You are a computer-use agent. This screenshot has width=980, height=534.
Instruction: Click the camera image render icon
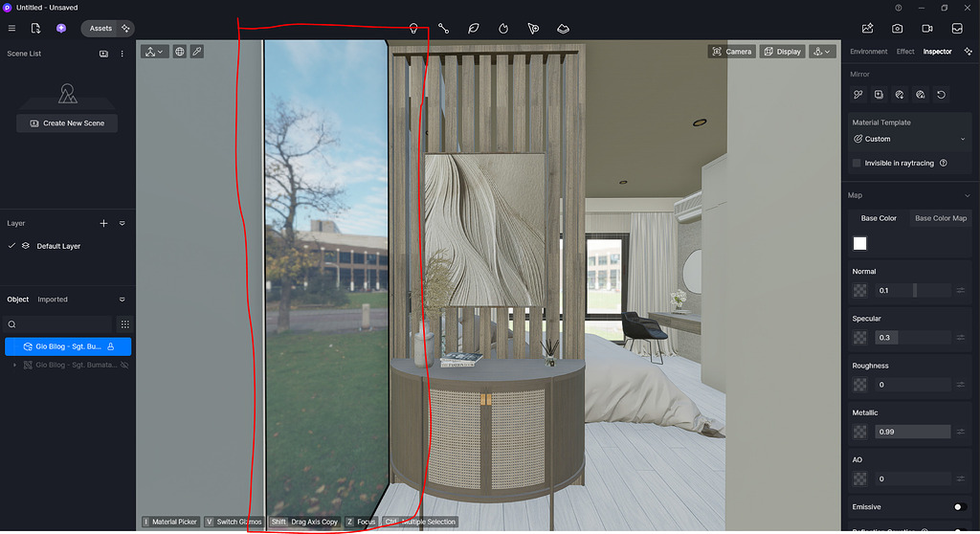(898, 28)
